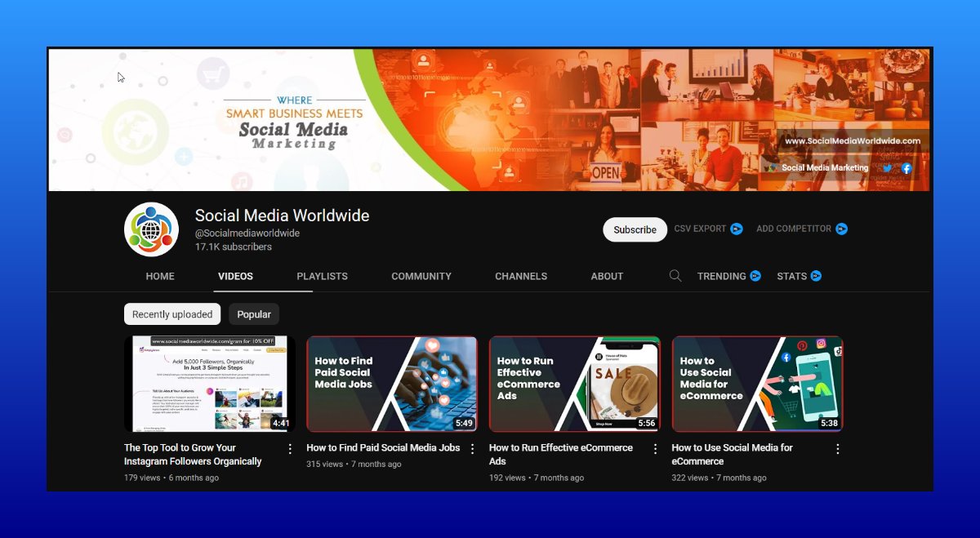This screenshot has height=538, width=980.
Task: Open the Instagram Followers video thumbnail
Action: 210,384
